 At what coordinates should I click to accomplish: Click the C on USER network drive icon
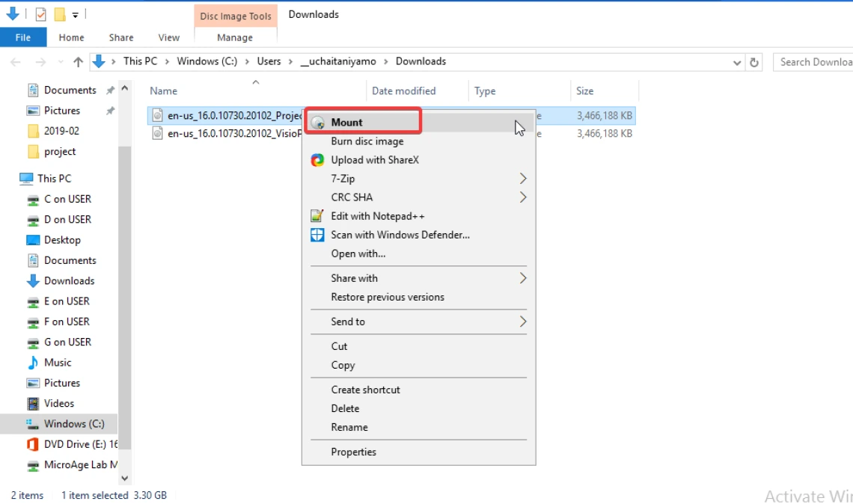[33, 200]
